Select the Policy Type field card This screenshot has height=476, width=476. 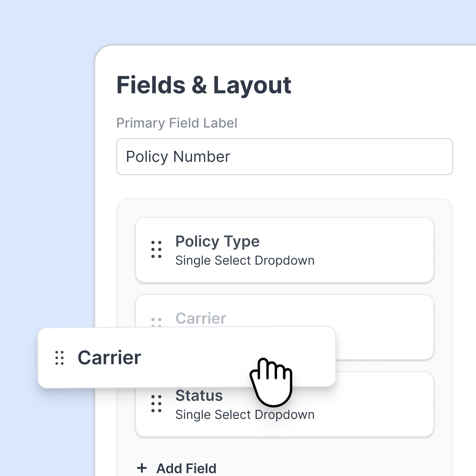284,250
